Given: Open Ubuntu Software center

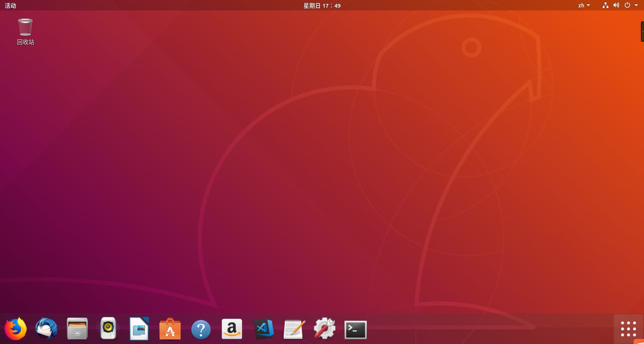Looking at the screenshot, I should point(170,329).
